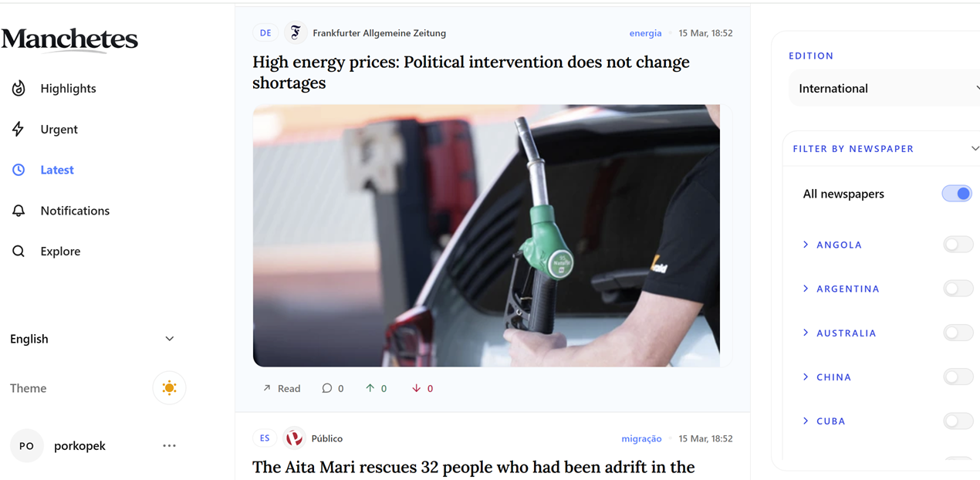Upvote the energy prices article

[370, 388]
